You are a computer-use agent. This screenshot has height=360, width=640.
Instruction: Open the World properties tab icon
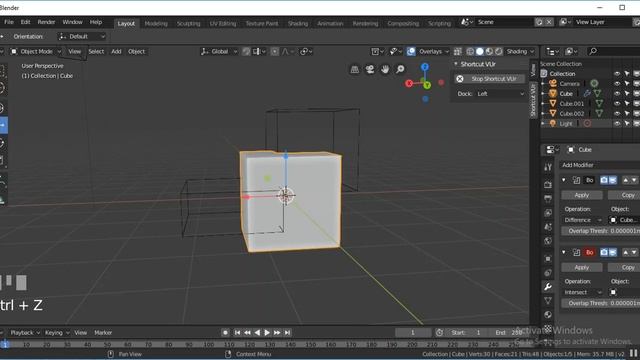[548, 241]
